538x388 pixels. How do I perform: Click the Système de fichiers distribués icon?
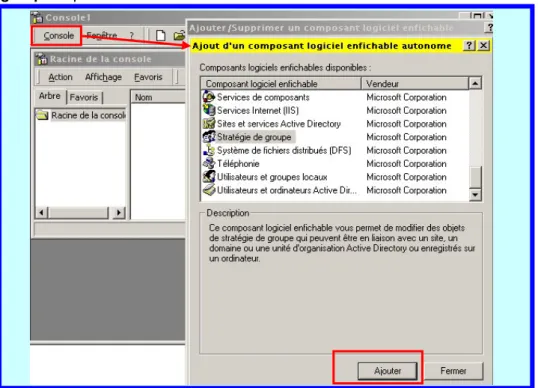tap(209, 150)
